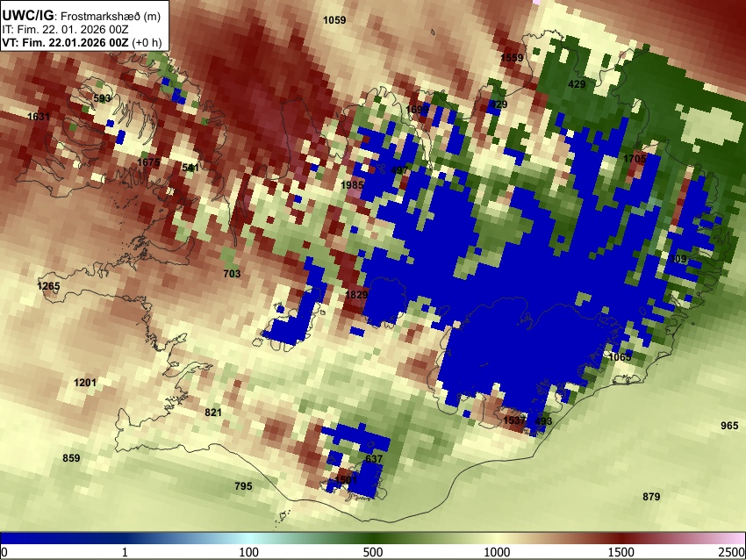Screen dimensions: 746x560
Task: Click the 821 value label
Action: 213,413
